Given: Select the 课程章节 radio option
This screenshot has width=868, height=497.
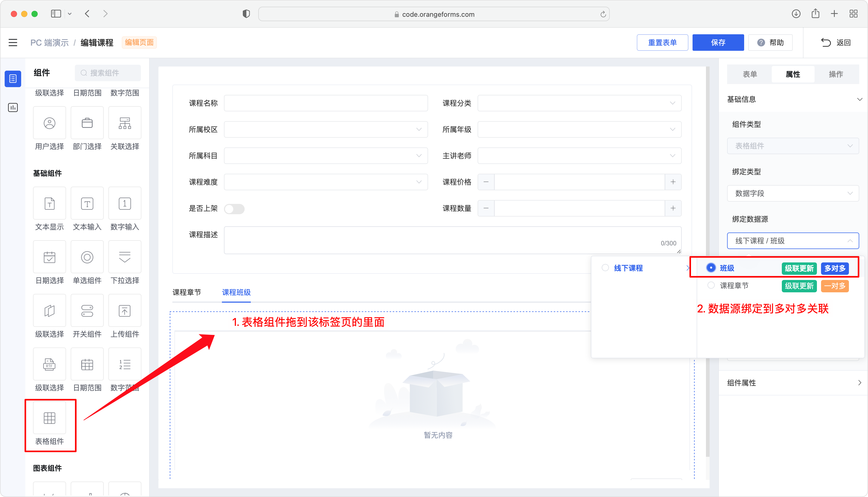Looking at the screenshot, I should (711, 285).
